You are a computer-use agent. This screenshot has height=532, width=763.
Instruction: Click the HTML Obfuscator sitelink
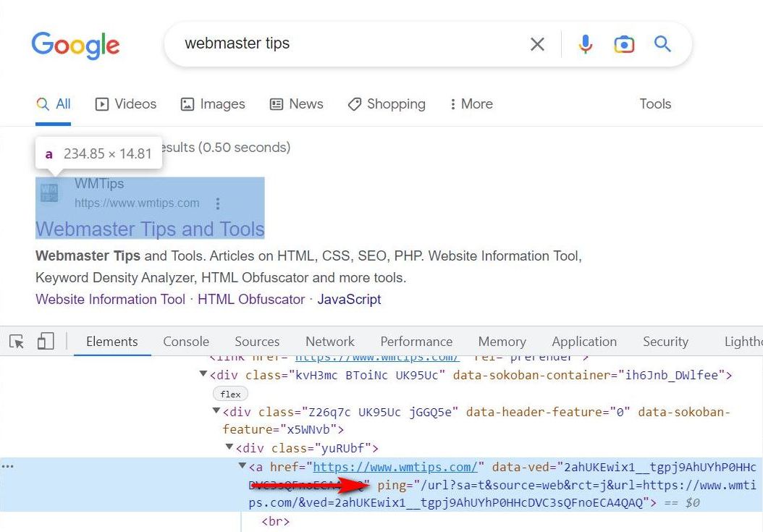(x=251, y=300)
